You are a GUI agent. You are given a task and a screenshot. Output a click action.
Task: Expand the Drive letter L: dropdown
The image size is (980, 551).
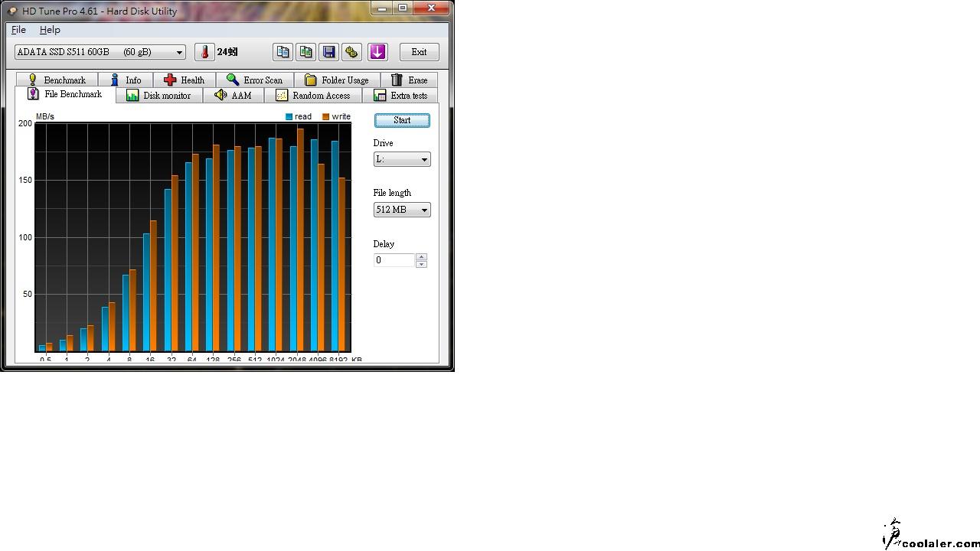(x=402, y=159)
